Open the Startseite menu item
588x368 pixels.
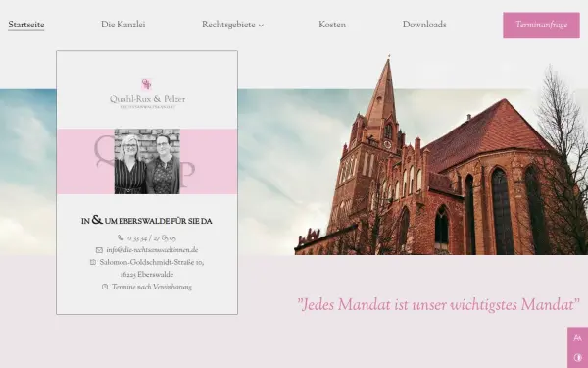click(x=26, y=25)
